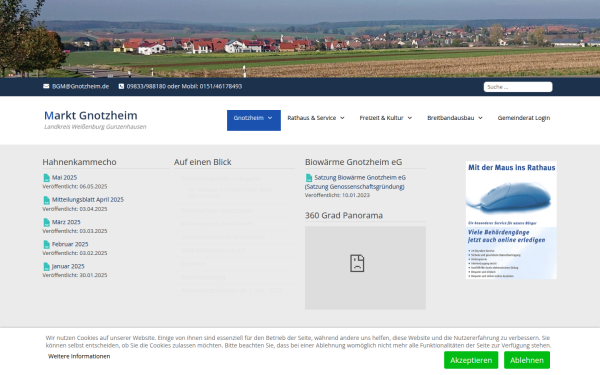Open document icon beside März 2025

pyautogui.click(x=47, y=222)
